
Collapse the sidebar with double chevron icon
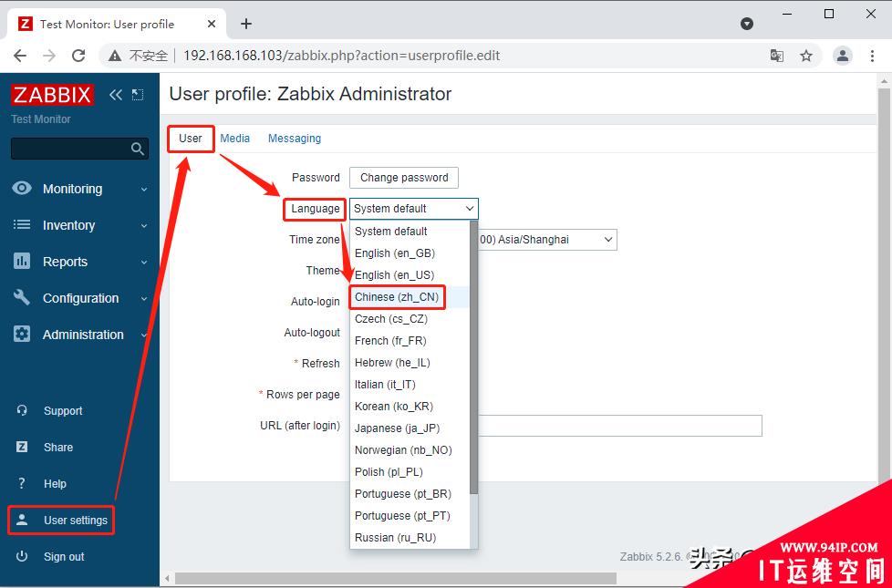pyautogui.click(x=116, y=95)
